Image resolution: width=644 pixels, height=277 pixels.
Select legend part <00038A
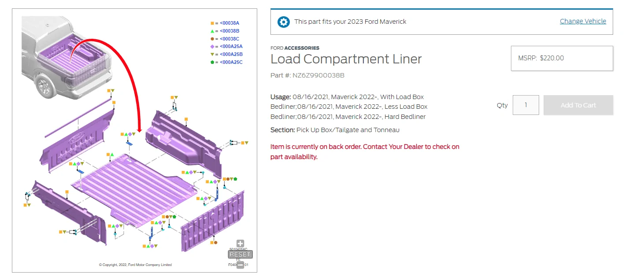point(229,23)
